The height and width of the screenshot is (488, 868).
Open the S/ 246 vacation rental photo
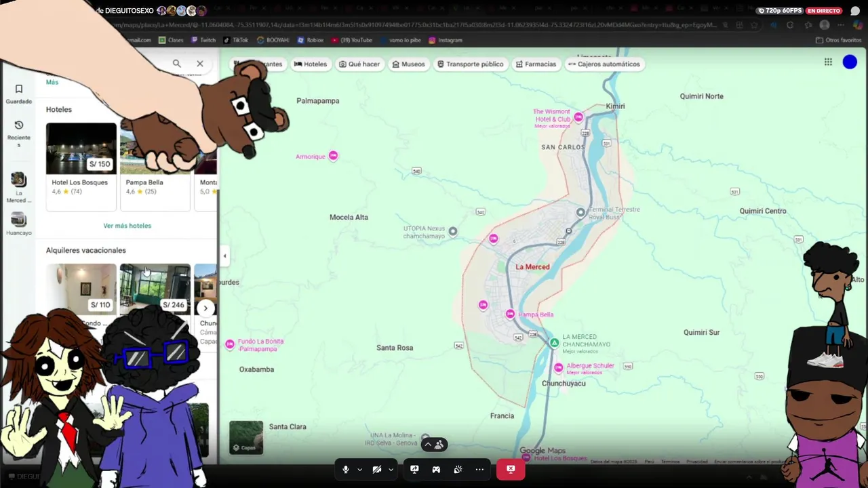(x=155, y=289)
